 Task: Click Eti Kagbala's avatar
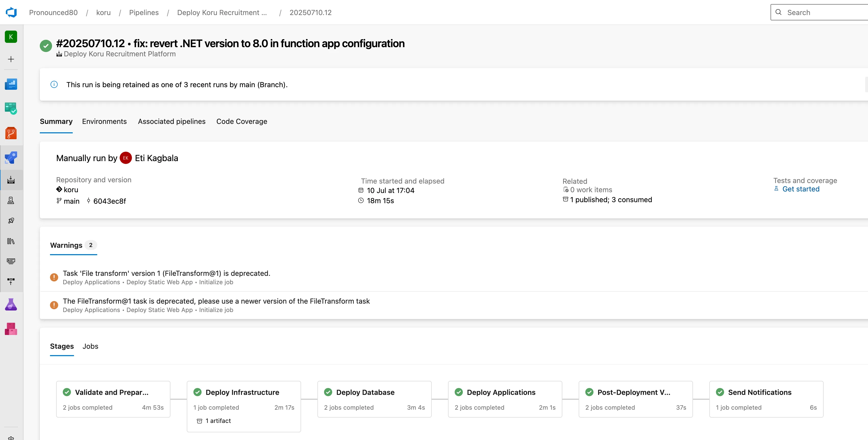pyautogui.click(x=125, y=158)
